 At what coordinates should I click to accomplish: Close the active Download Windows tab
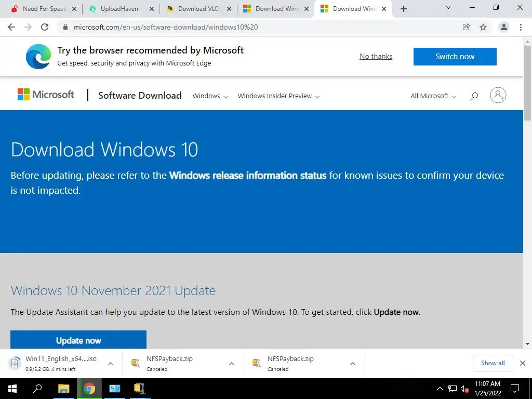(384, 9)
